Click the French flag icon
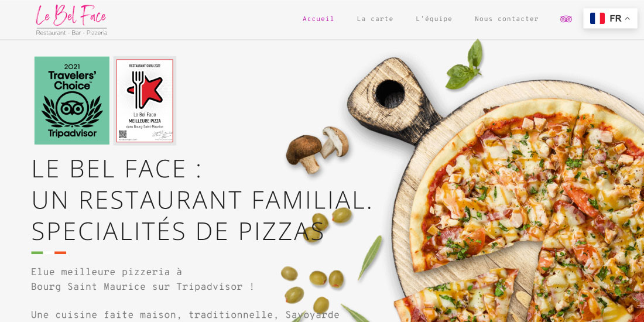The width and height of the screenshot is (644, 322). point(597,19)
